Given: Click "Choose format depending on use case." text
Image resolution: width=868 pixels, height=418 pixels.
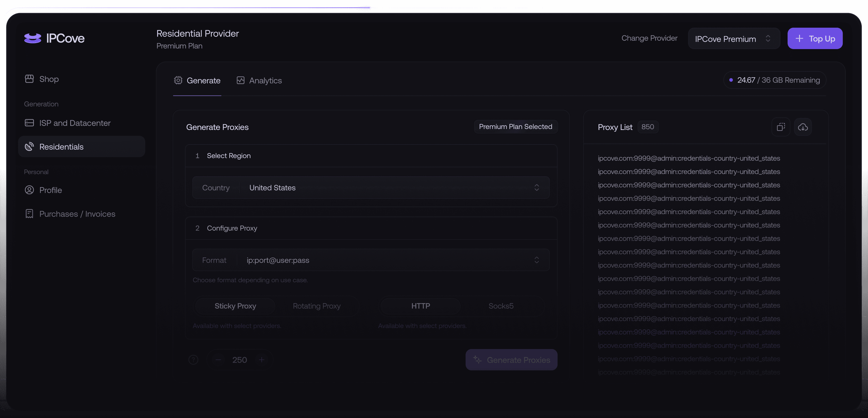Looking at the screenshot, I should 250,280.
